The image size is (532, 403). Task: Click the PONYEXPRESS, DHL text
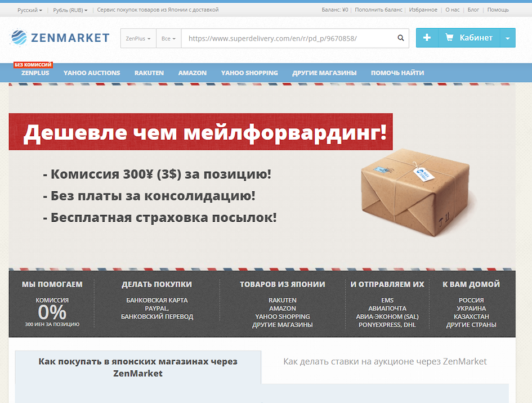point(387,325)
